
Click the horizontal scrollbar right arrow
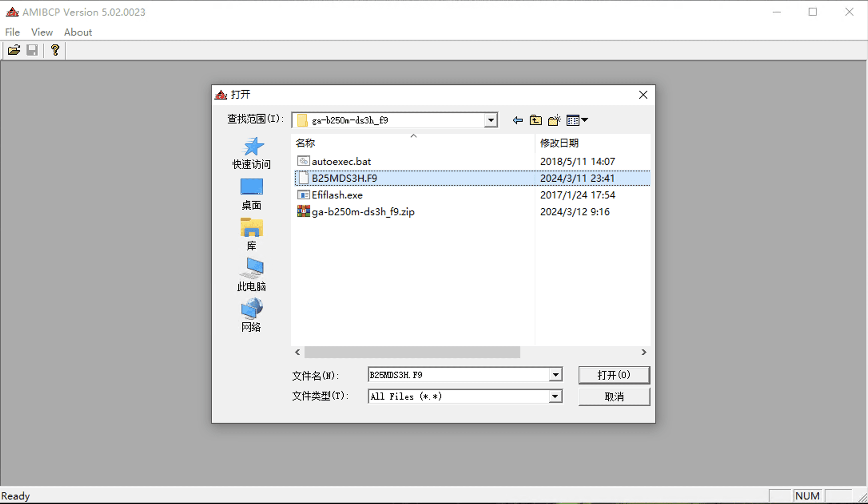644,352
